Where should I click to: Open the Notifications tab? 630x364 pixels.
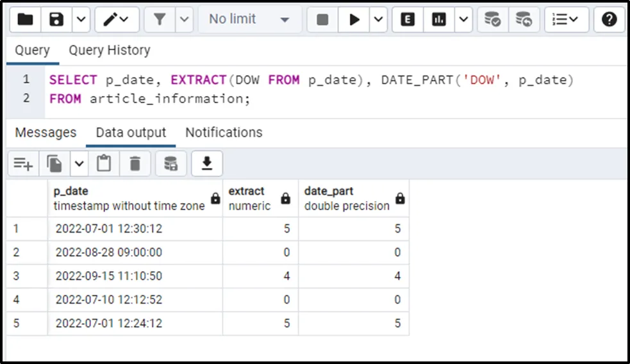pyautogui.click(x=224, y=133)
